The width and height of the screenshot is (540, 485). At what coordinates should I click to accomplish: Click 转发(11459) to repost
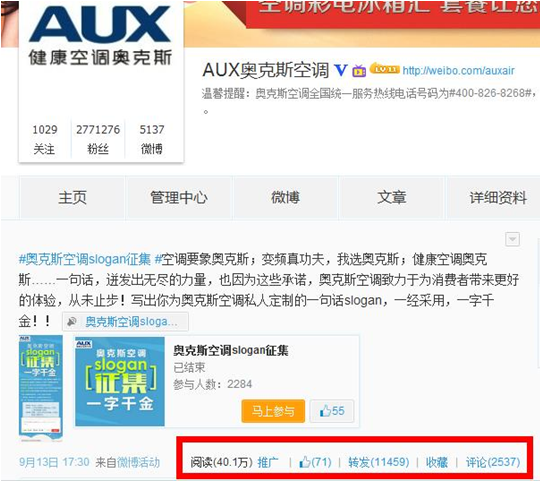point(378,462)
